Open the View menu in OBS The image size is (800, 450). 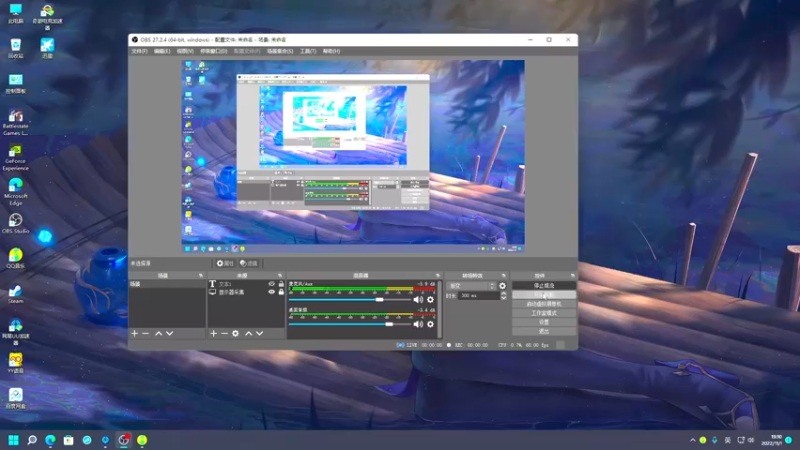[x=185, y=51]
